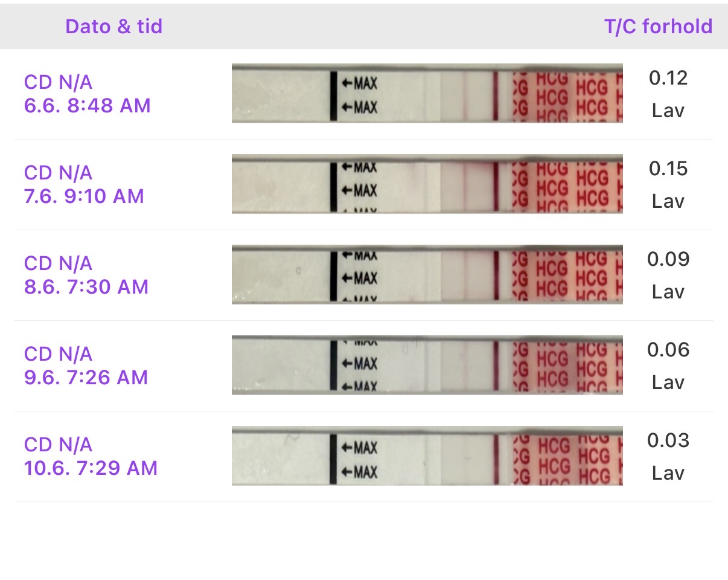This screenshot has width=728, height=580.
Task: Tap the Lav label under 0.03
Action: point(668,473)
